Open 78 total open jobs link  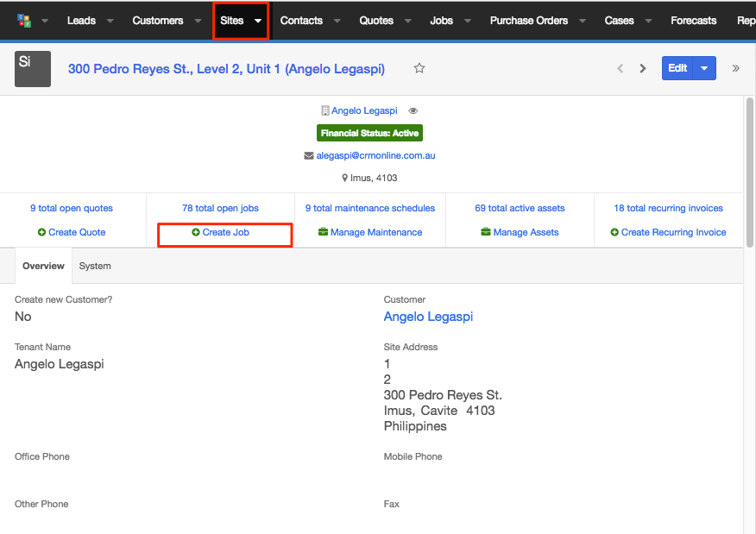(x=220, y=208)
